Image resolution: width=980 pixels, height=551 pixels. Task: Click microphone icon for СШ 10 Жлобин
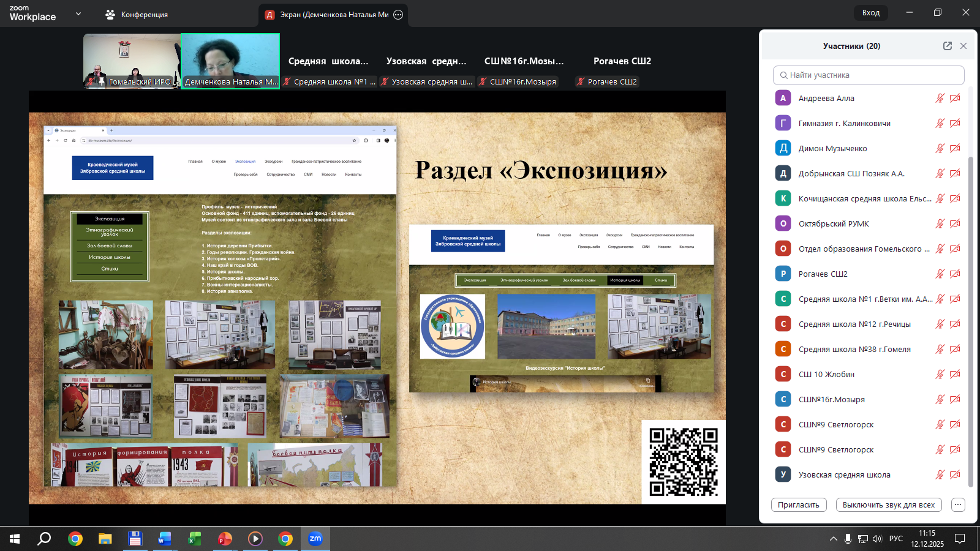pyautogui.click(x=940, y=374)
